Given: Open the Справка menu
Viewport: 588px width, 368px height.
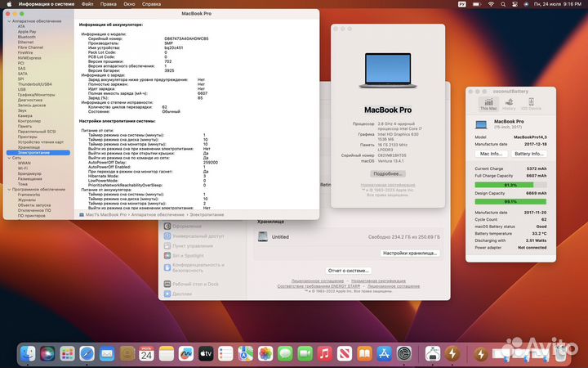Looking at the screenshot, I should (x=152, y=4).
